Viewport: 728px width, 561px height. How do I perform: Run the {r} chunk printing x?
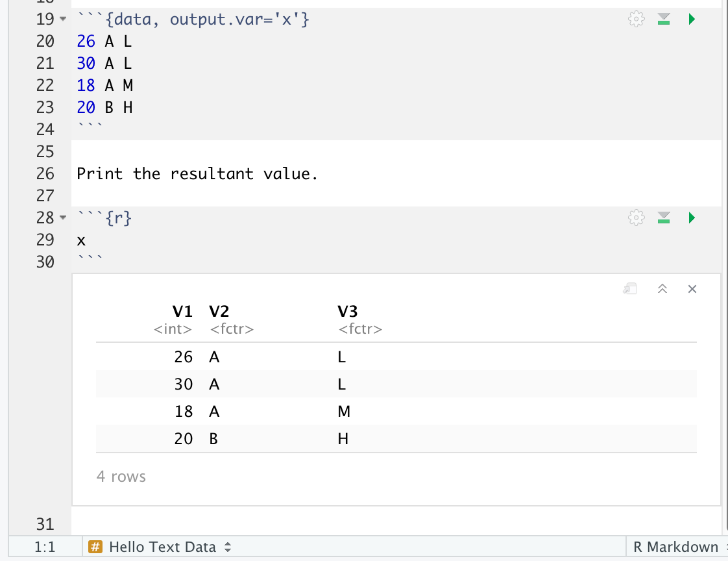692,218
